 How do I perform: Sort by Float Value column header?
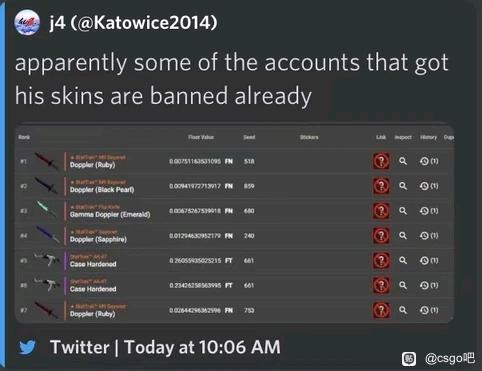coord(201,137)
